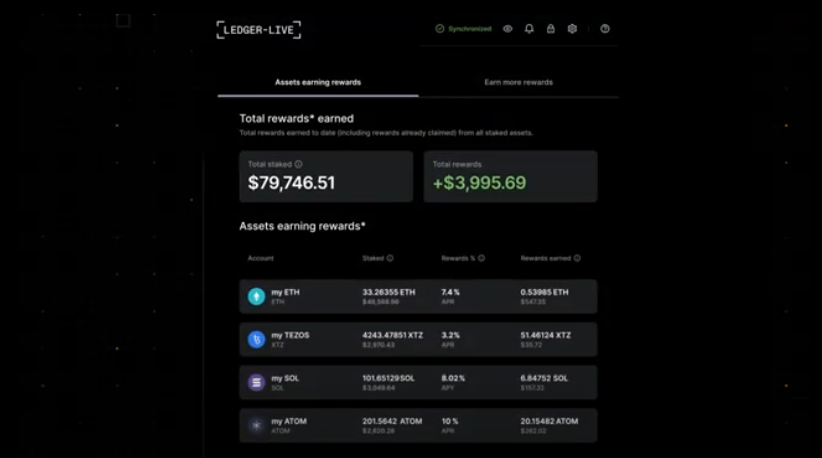Click the info icon next to Rewards earned
Screen dimensions: 822x458
[577, 258]
